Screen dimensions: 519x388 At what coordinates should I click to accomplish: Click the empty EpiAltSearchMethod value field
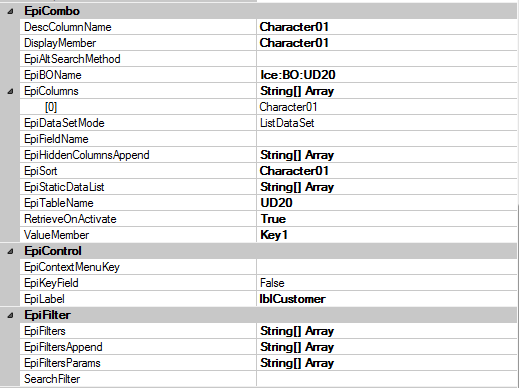click(387, 59)
